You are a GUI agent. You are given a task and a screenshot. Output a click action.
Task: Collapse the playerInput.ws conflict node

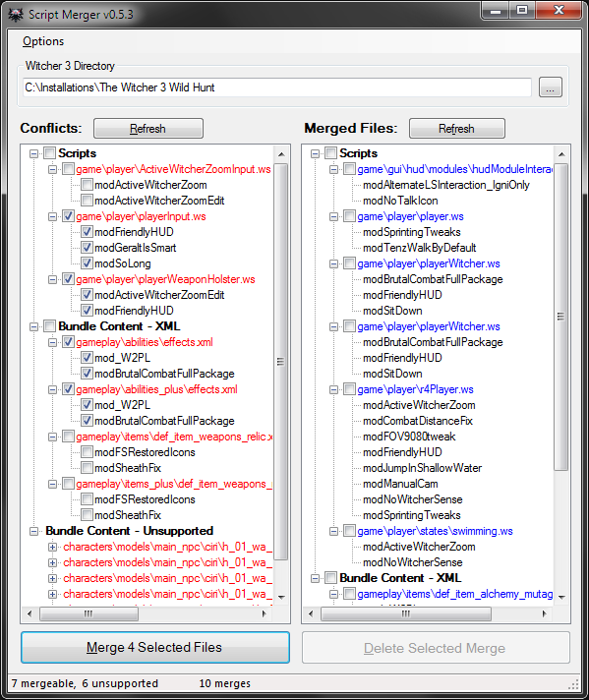pyautogui.click(x=53, y=216)
